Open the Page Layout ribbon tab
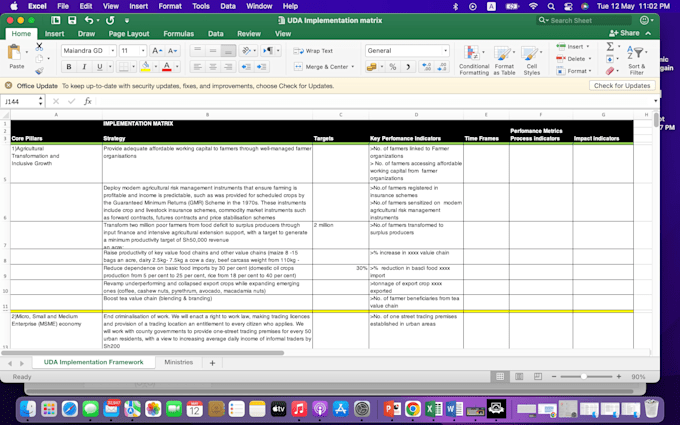The image size is (680, 425). pos(129,33)
